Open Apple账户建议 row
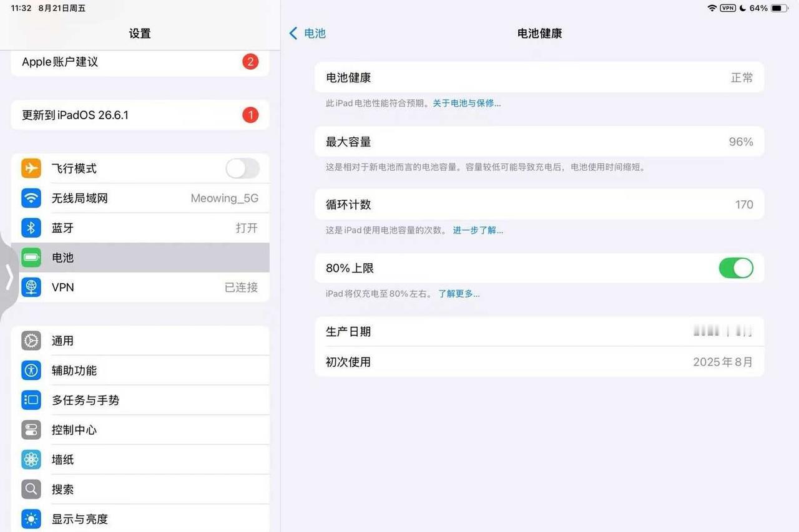The width and height of the screenshot is (799, 532). tap(140, 62)
